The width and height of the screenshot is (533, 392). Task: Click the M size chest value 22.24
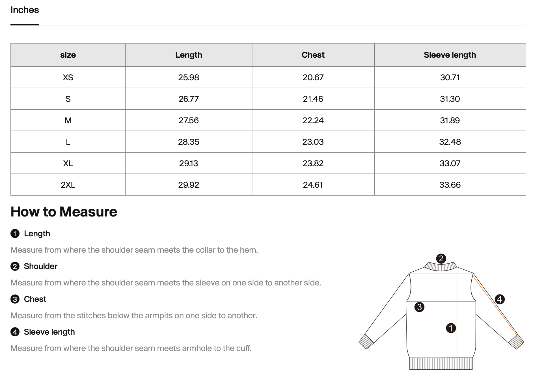313,120
